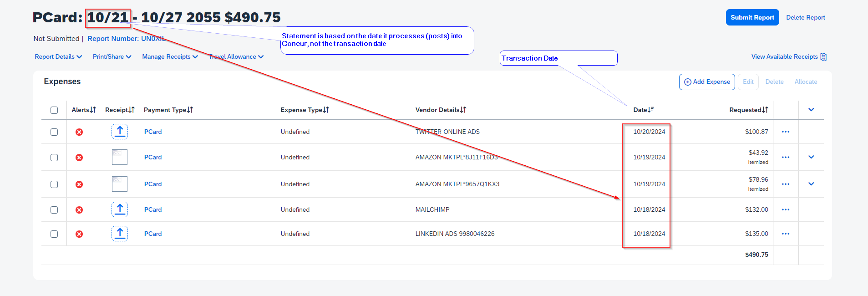Open the ellipsis actions menu on MAILCHIMP row
Viewport: 868px width, 296px height.
pyautogui.click(x=786, y=209)
